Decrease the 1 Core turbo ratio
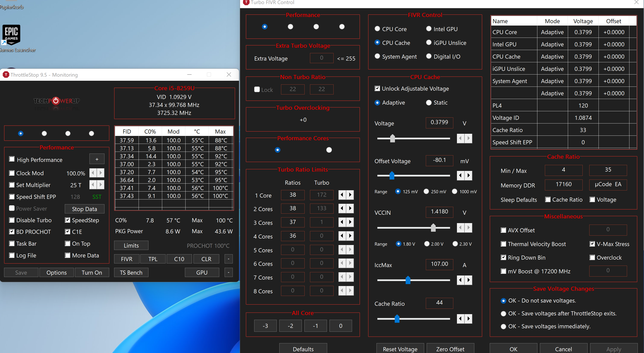This screenshot has width=644, height=353. coord(342,195)
